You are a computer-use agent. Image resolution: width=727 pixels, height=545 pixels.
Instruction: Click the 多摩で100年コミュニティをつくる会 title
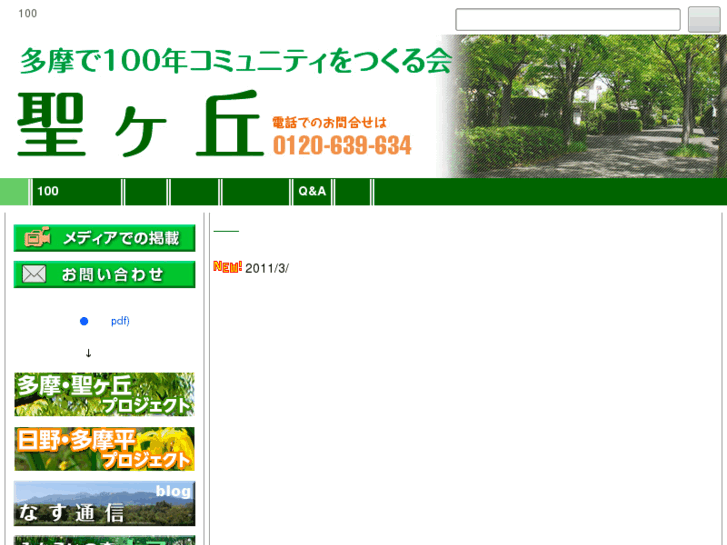pyautogui.click(x=236, y=61)
